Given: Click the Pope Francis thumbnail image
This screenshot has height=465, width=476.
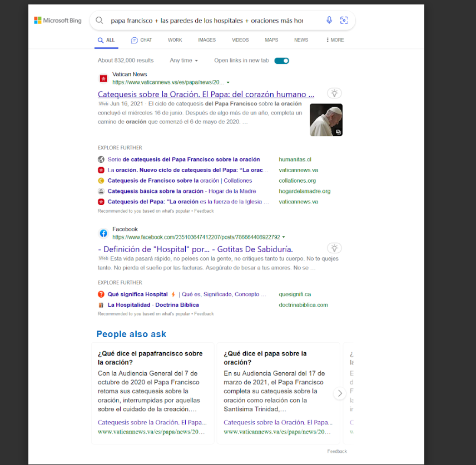Looking at the screenshot, I should [326, 120].
